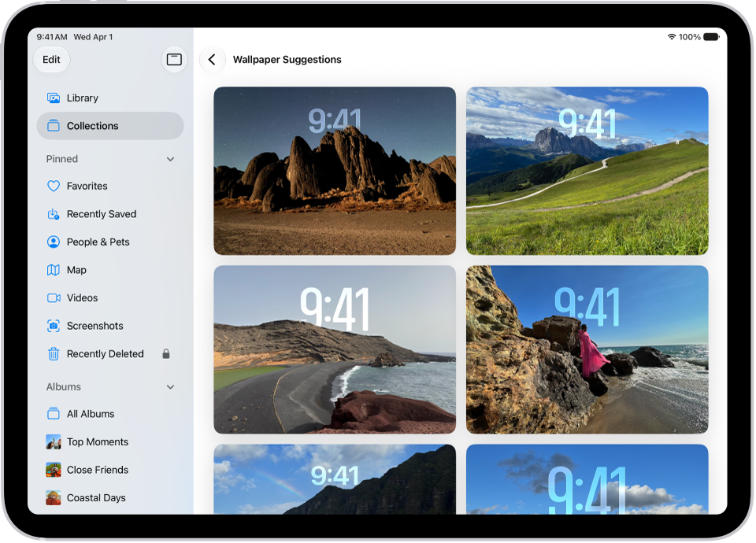Image resolution: width=756 pixels, height=543 pixels.
Task: Go back using the chevron arrow button
Action: point(212,59)
